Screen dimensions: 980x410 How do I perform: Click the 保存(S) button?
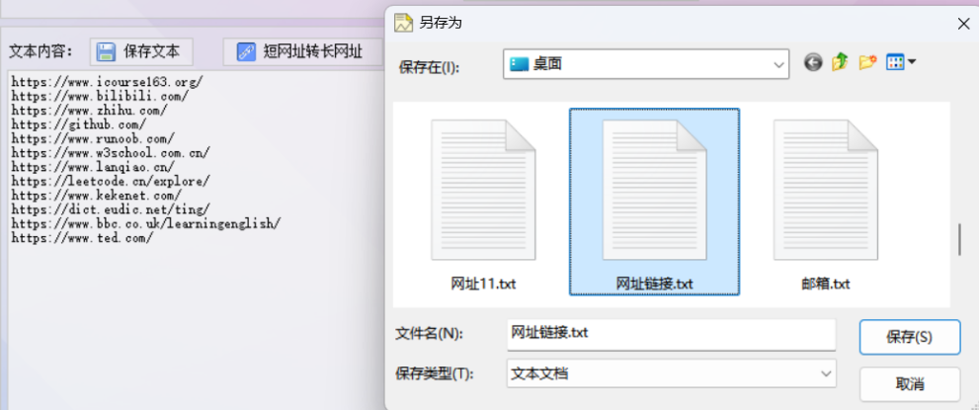(x=910, y=337)
